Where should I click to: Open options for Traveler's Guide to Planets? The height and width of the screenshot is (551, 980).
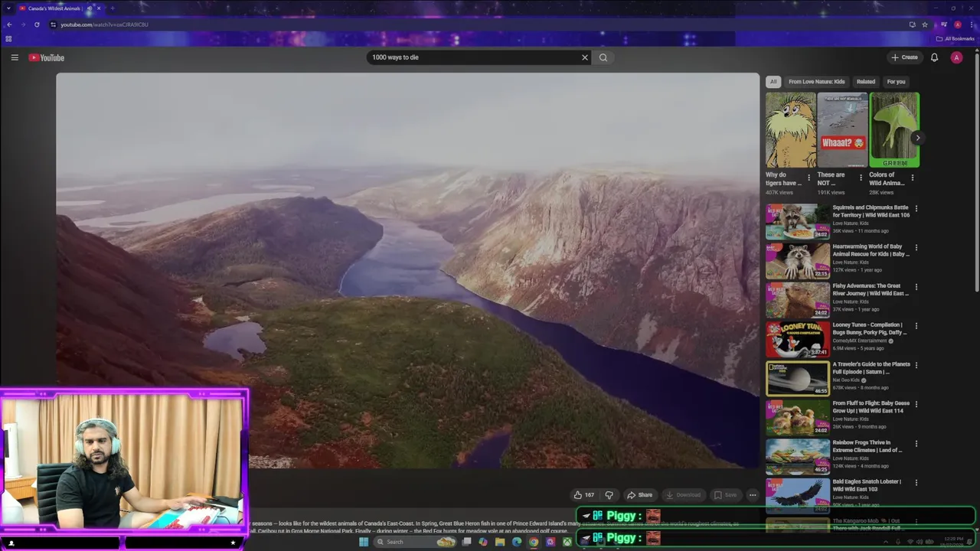coord(916,365)
